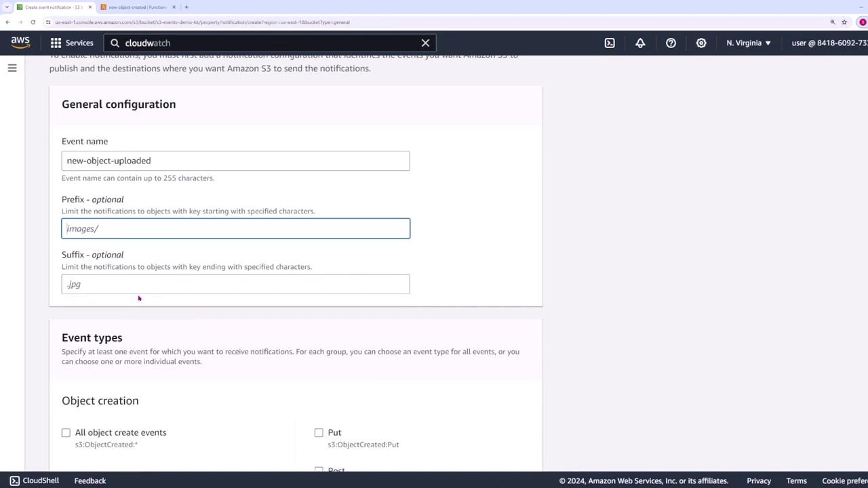This screenshot has height=488, width=868.
Task: Open the AWS home logo
Action: (20, 43)
